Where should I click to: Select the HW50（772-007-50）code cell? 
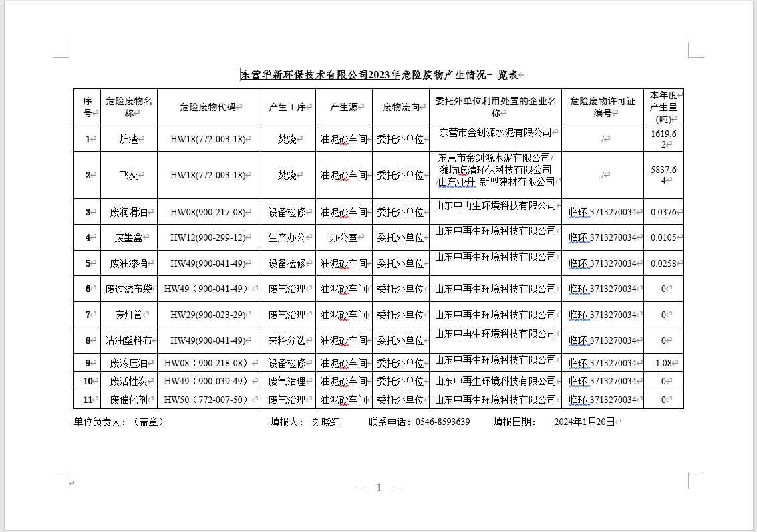point(208,400)
